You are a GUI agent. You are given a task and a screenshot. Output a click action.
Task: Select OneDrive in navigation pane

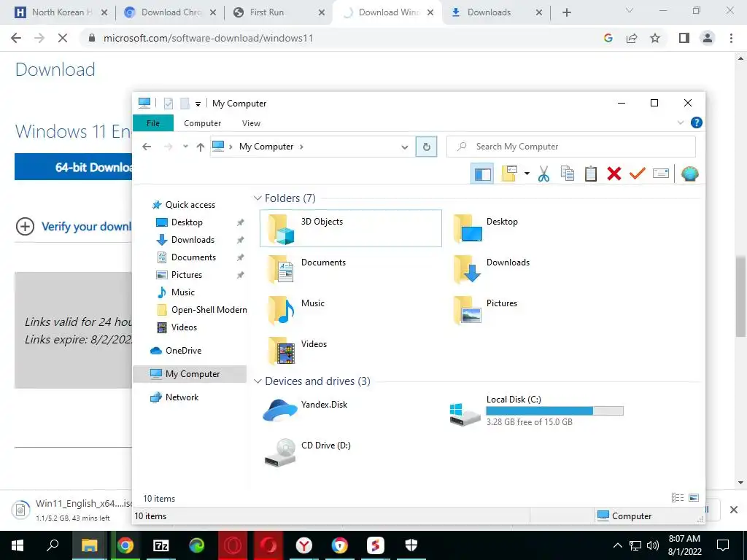(x=183, y=351)
